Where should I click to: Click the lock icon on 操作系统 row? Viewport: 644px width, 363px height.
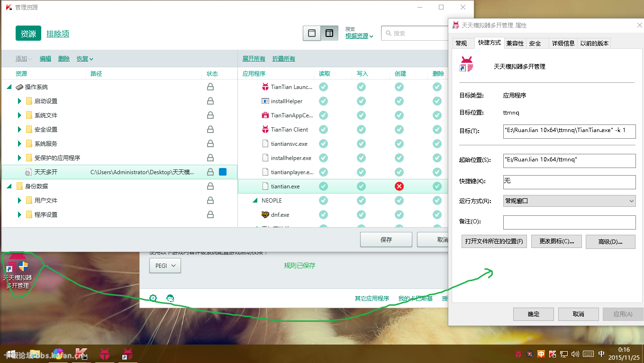coord(210,87)
